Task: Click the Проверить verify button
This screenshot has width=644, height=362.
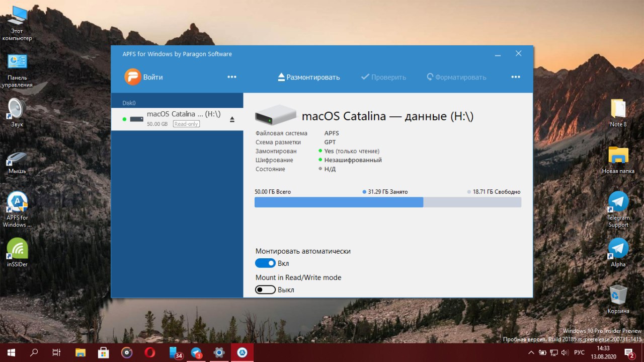Action: (x=383, y=77)
